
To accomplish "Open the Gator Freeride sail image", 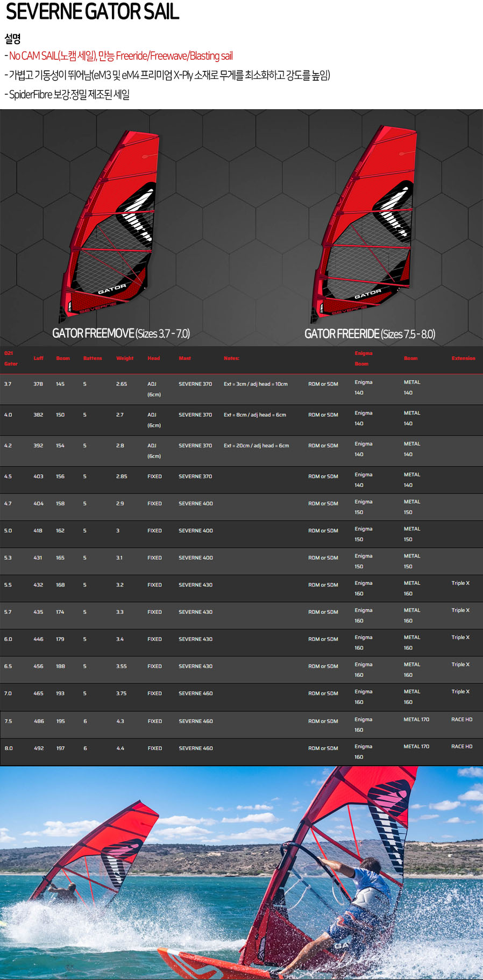I will pos(364,224).
